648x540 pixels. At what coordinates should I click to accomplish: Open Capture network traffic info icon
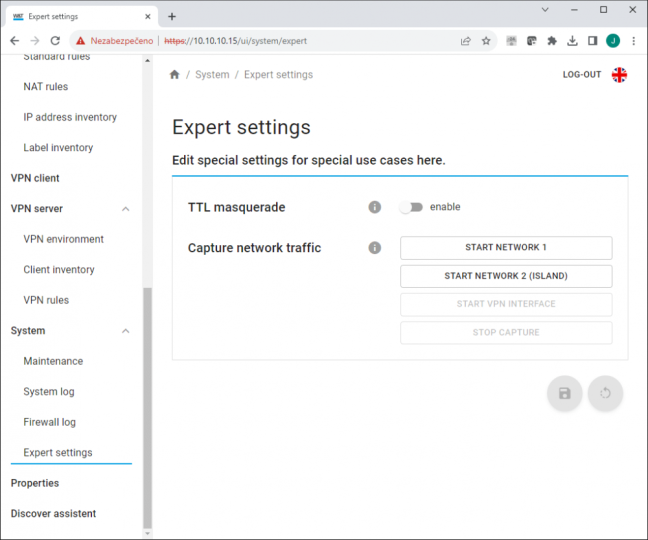pyautogui.click(x=374, y=248)
